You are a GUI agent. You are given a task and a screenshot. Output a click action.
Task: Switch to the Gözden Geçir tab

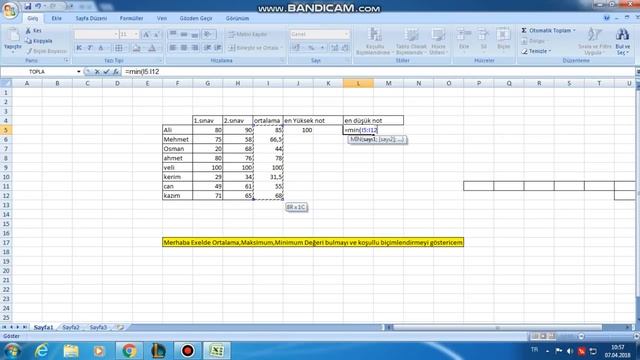(x=196, y=18)
